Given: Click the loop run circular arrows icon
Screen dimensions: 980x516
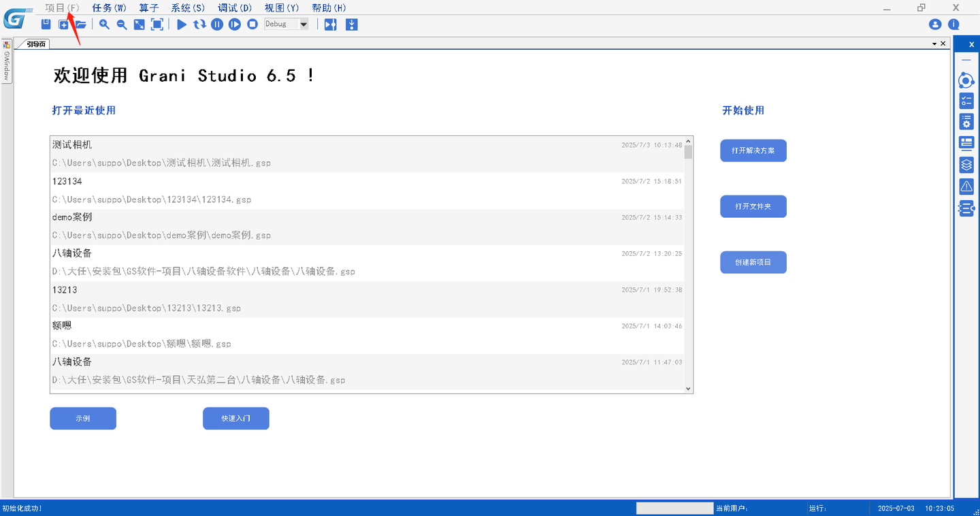Looking at the screenshot, I should (199, 25).
